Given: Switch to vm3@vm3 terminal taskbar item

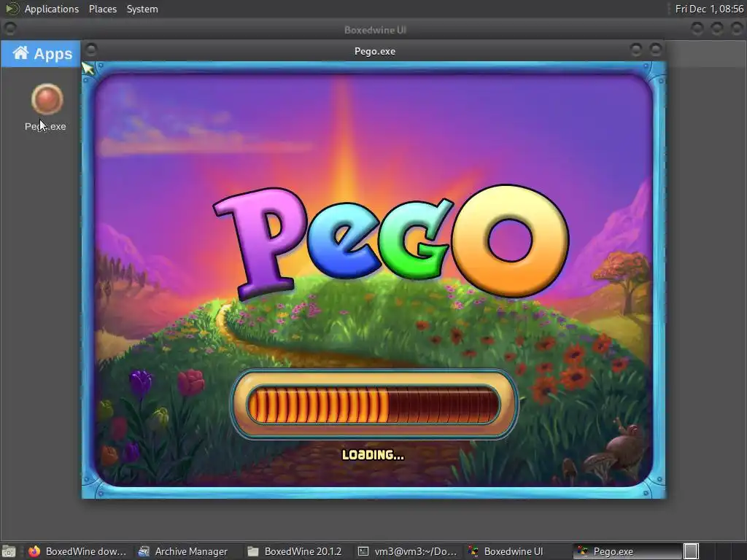Looking at the screenshot, I should click(407, 551).
